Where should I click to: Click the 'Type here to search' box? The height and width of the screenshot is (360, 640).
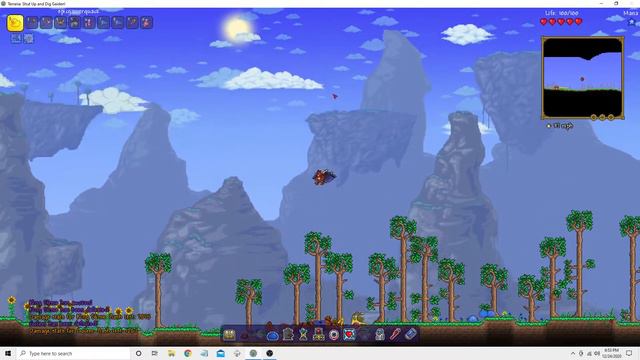click(x=73, y=353)
